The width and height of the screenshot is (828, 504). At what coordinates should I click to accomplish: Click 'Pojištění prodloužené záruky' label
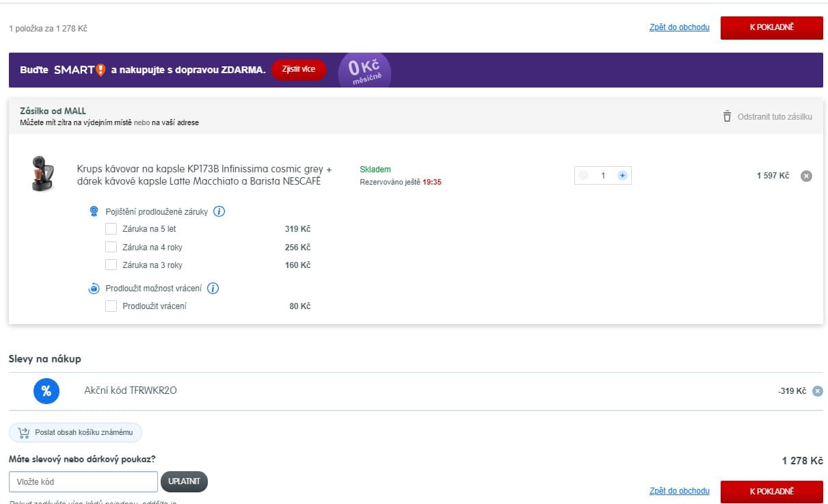[x=157, y=212]
